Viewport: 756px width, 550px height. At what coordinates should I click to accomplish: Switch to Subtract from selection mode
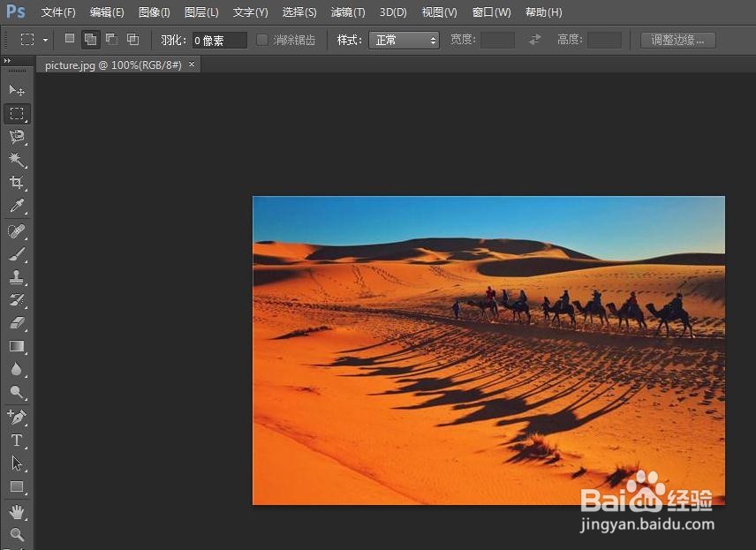point(111,39)
